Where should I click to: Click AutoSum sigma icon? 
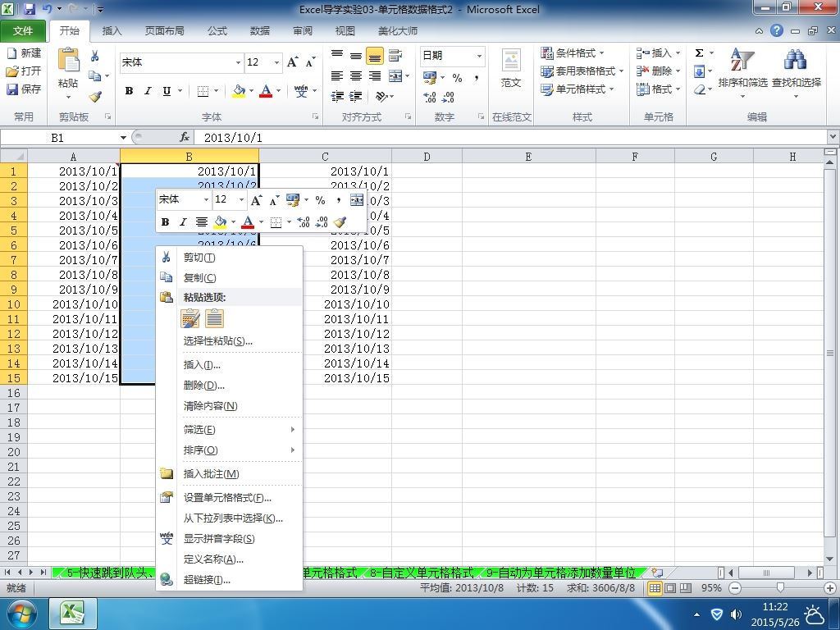coord(699,53)
